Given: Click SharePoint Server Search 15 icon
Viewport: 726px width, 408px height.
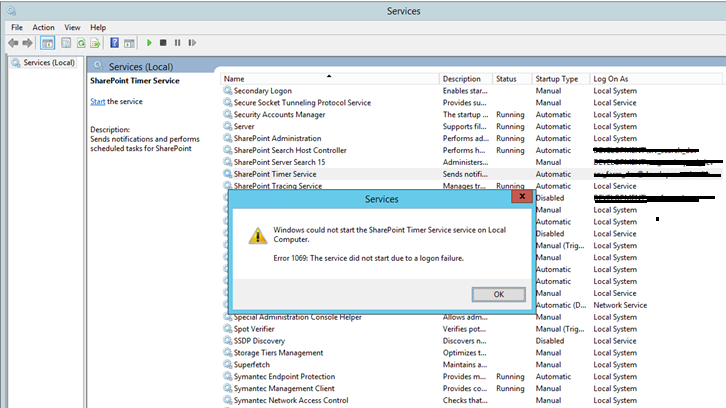Looking at the screenshot, I should (227, 162).
